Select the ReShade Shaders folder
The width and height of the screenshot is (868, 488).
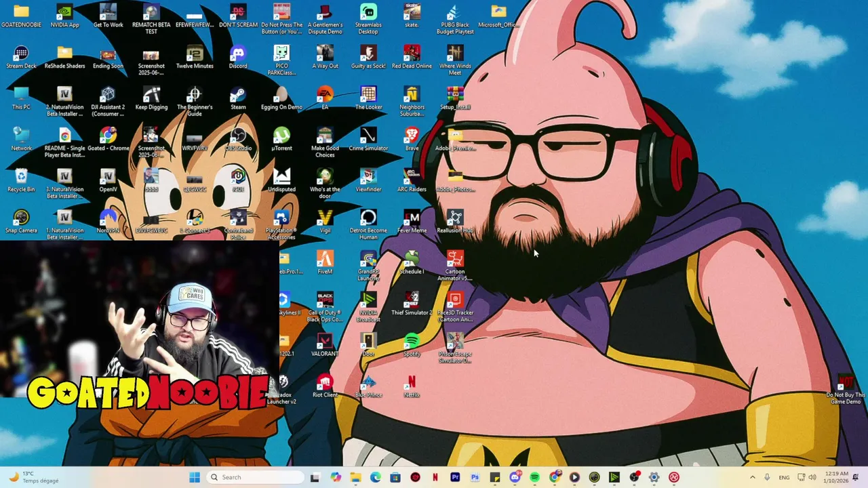64,58
